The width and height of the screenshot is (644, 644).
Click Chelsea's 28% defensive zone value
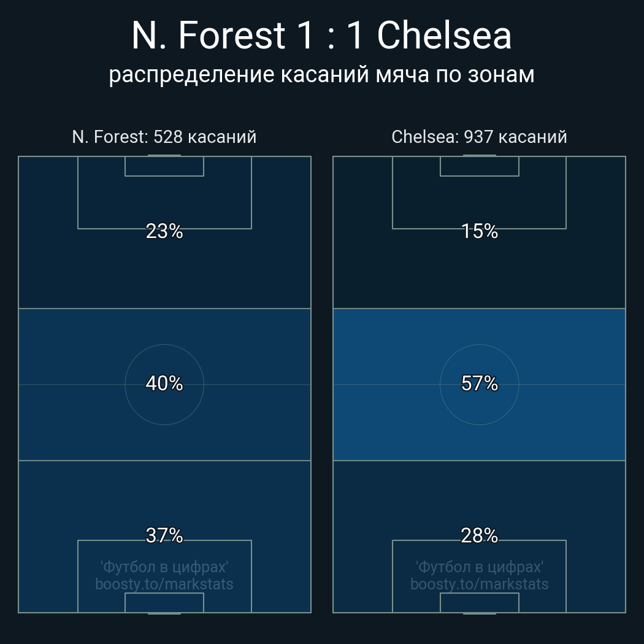point(479,535)
